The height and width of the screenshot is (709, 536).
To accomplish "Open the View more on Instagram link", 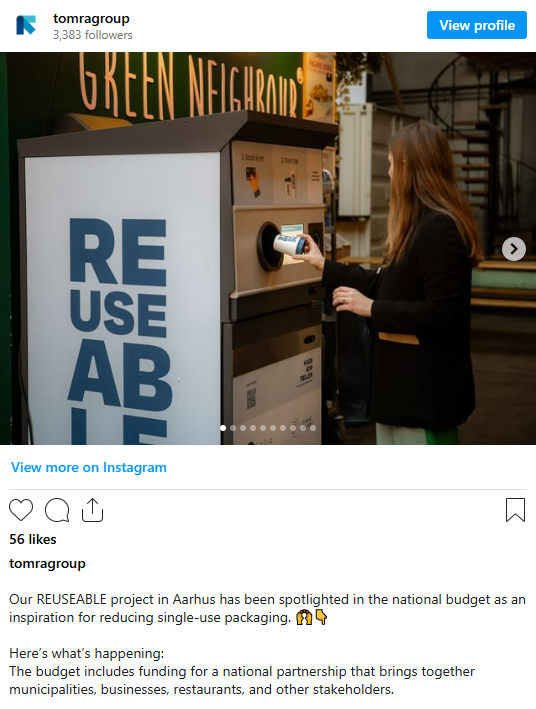I will tap(89, 467).
